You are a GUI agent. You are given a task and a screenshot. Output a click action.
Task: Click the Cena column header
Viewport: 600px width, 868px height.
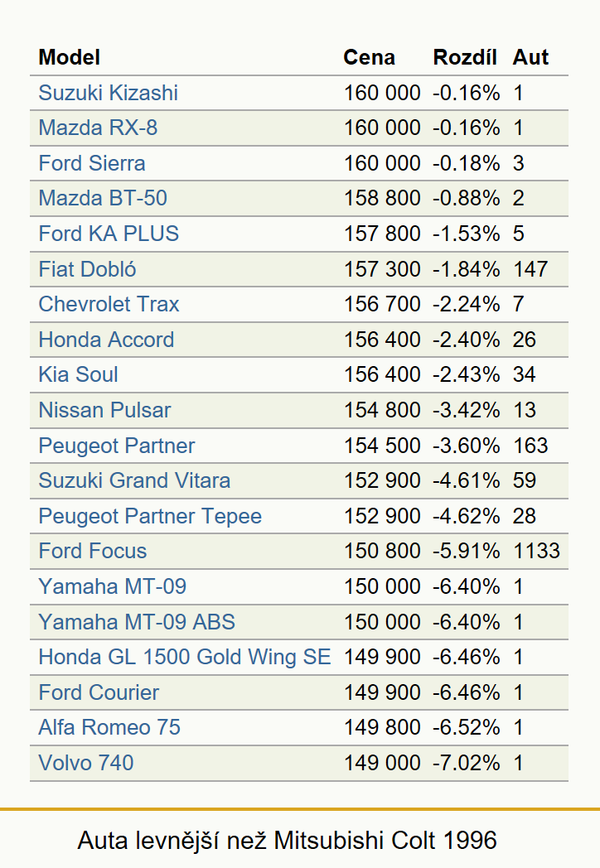369,57
